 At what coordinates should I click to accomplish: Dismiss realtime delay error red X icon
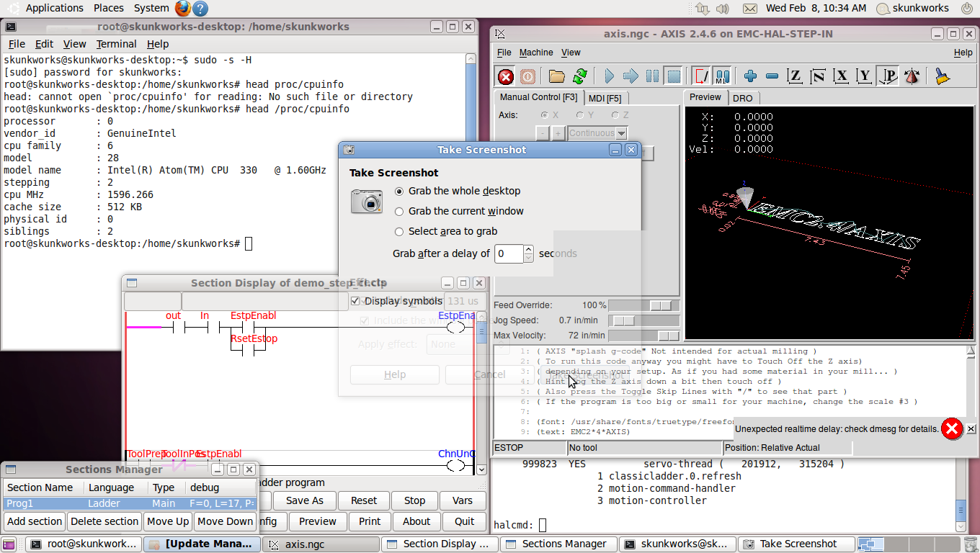[x=951, y=429]
